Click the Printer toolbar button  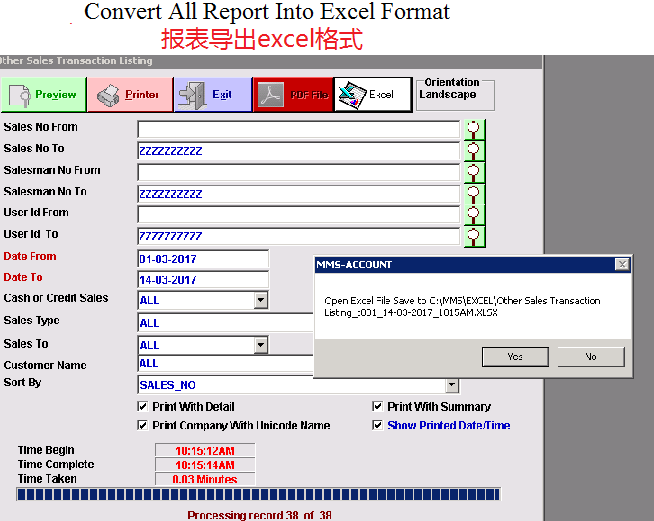(129, 94)
